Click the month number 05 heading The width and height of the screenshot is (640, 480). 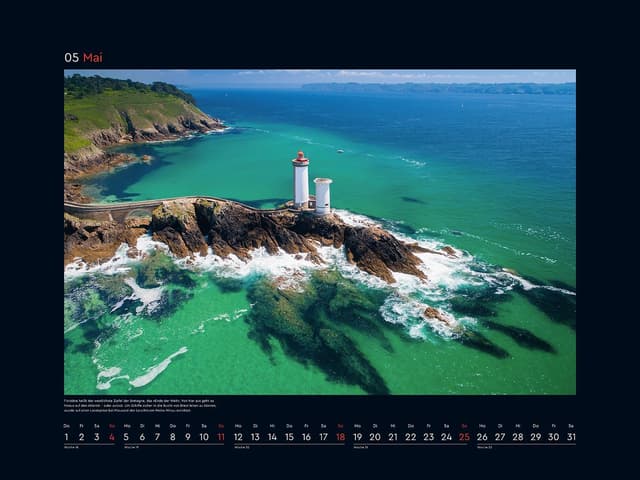coord(71,58)
